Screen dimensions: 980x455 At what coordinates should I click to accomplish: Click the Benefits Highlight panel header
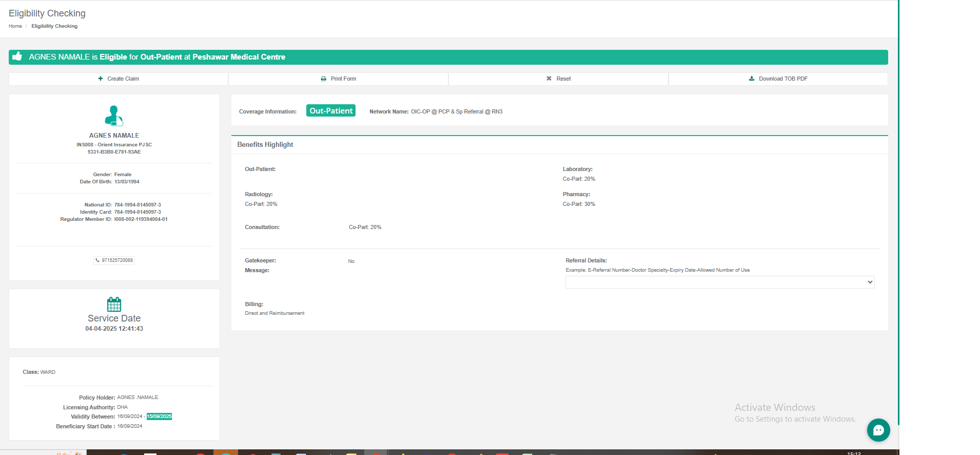[x=265, y=145]
